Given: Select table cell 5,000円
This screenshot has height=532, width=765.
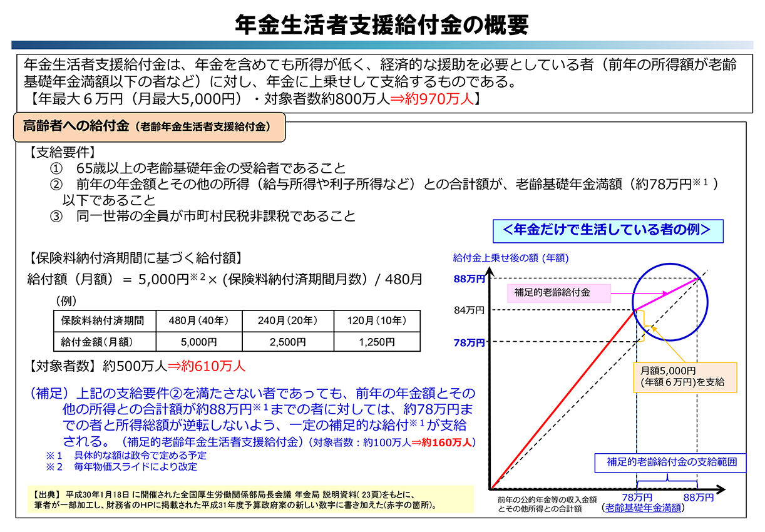Looking at the screenshot, I should click(198, 342).
